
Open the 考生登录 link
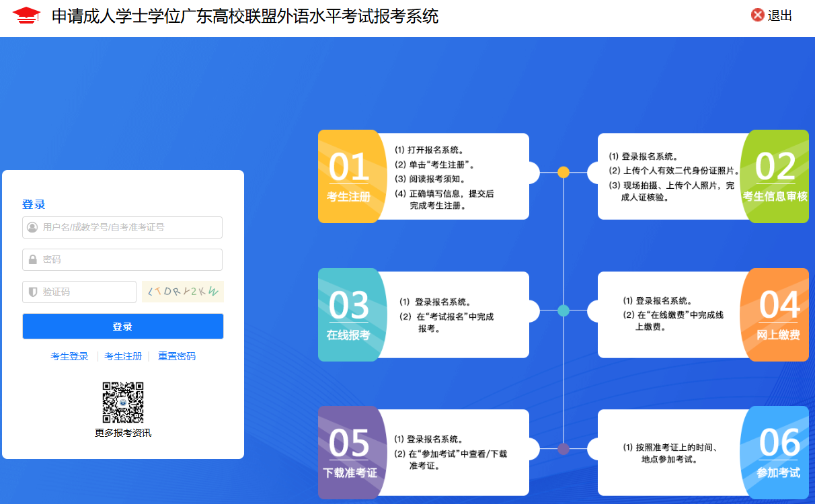coord(69,356)
